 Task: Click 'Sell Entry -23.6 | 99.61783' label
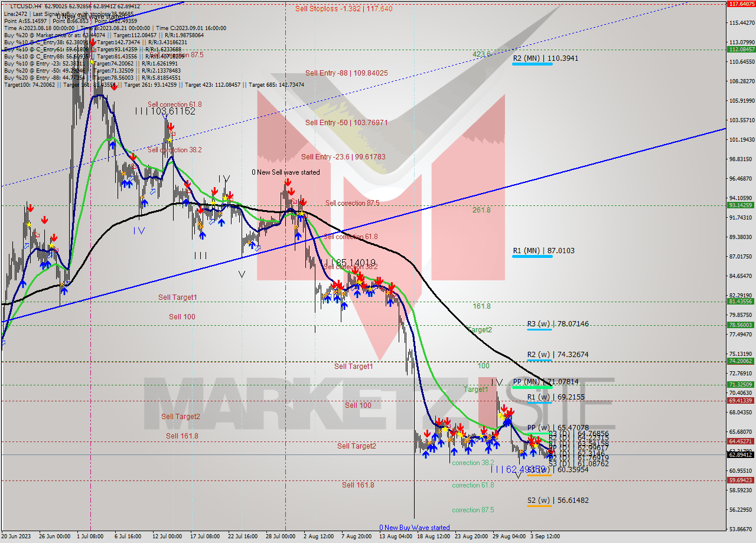(343, 157)
